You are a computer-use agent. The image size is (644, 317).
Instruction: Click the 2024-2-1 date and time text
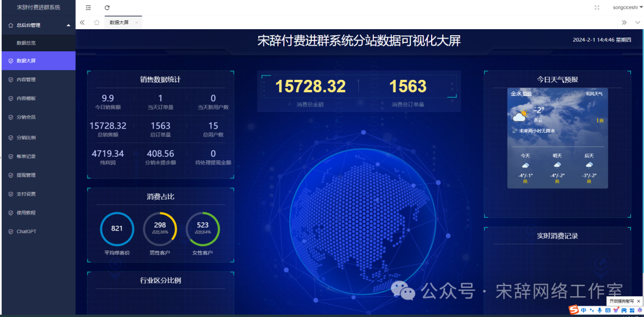point(602,41)
